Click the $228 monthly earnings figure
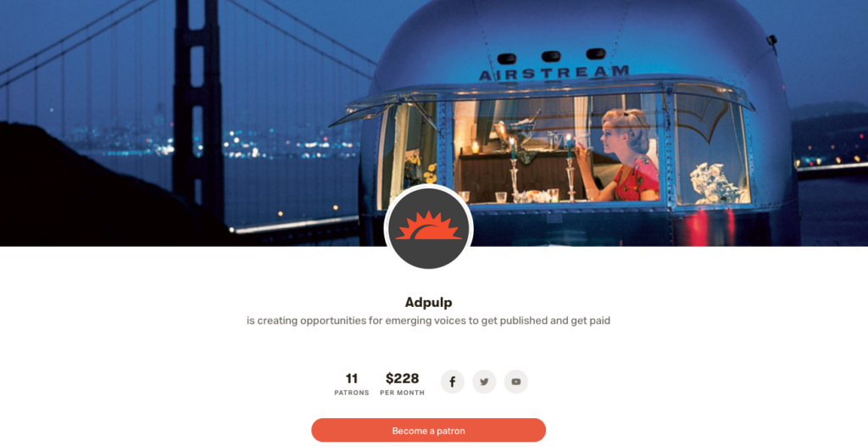Viewport: 868px width, 446px height. click(x=403, y=379)
